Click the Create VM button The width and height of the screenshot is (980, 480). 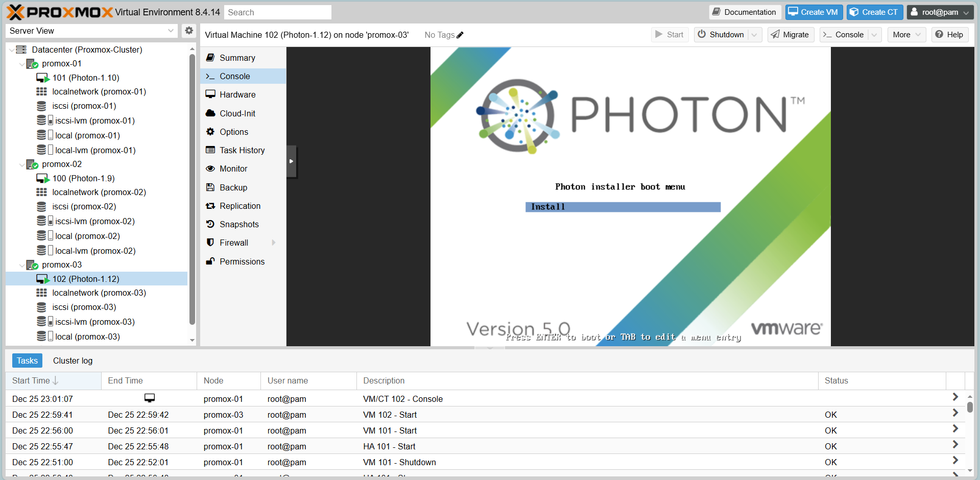pyautogui.click(x=814, y=12)
